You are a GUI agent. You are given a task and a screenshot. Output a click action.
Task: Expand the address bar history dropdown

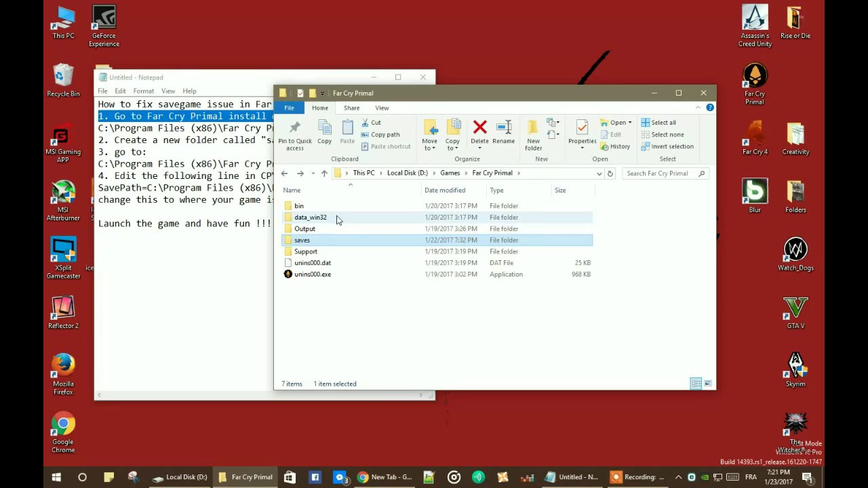599,174
